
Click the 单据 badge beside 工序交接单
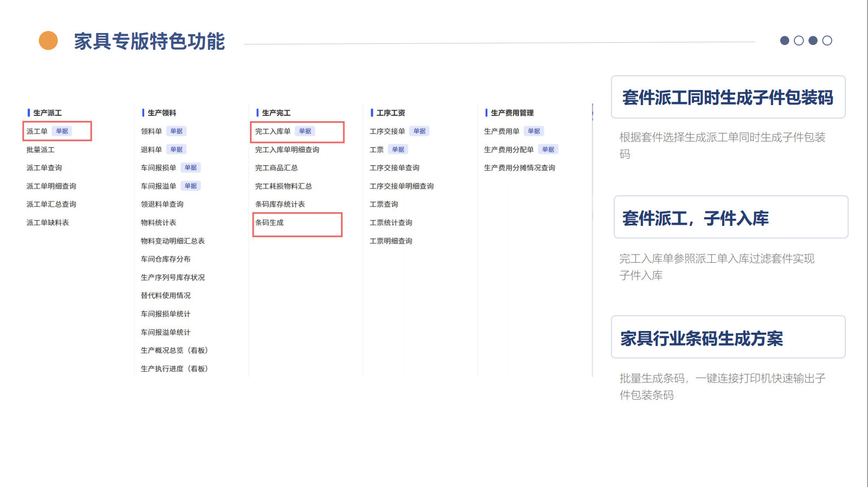pos(419,131)
